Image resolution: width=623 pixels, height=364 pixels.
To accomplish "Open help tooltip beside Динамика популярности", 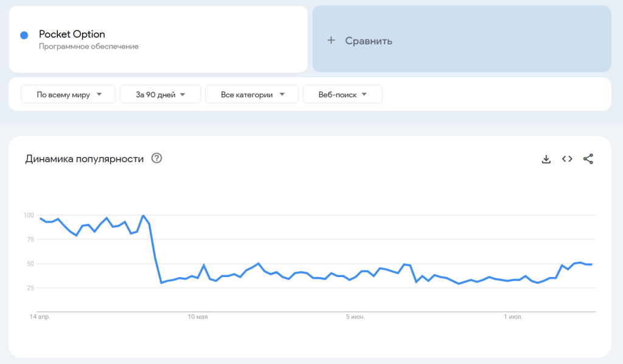I will [x=157, y=159].
